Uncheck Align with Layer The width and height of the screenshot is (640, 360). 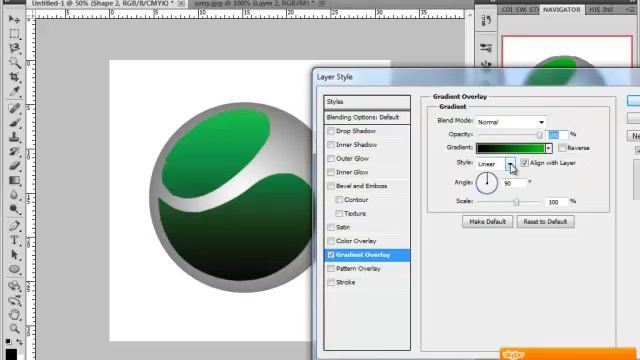coord(524,163)
